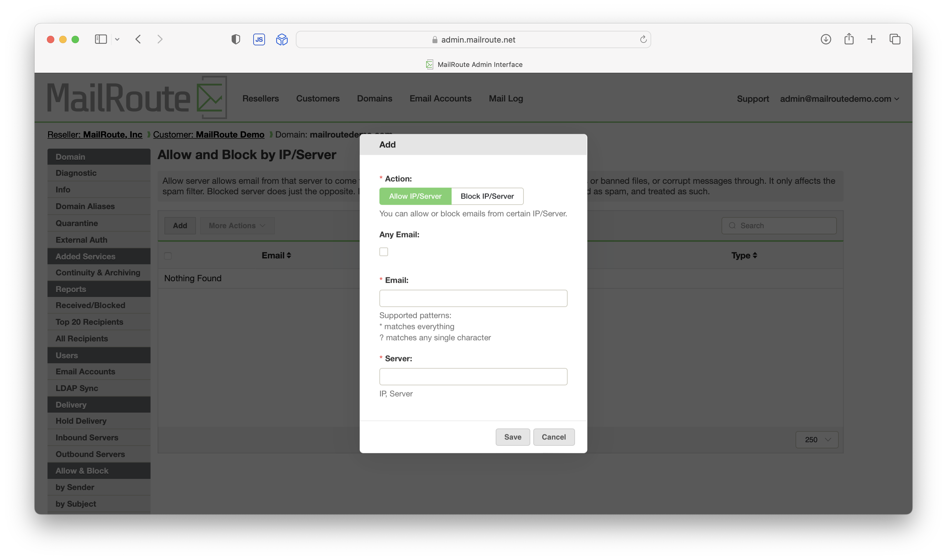Click the lock icon in address bar

(x=435, y=39)
